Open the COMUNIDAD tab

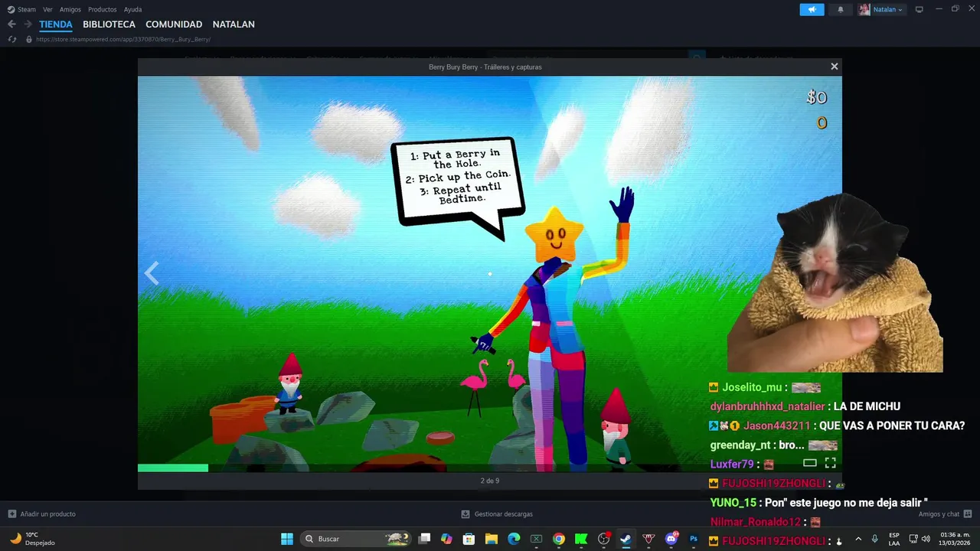pos(174,24)
